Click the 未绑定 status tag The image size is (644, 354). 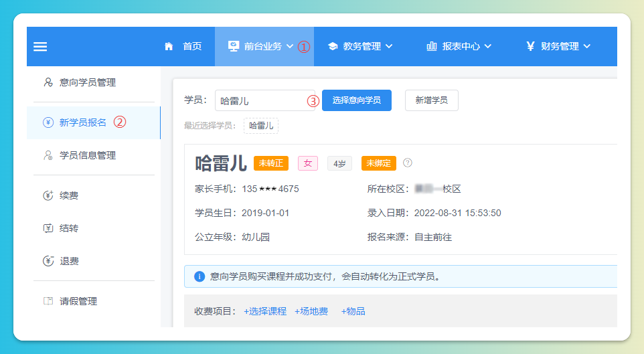pos(379,163)
